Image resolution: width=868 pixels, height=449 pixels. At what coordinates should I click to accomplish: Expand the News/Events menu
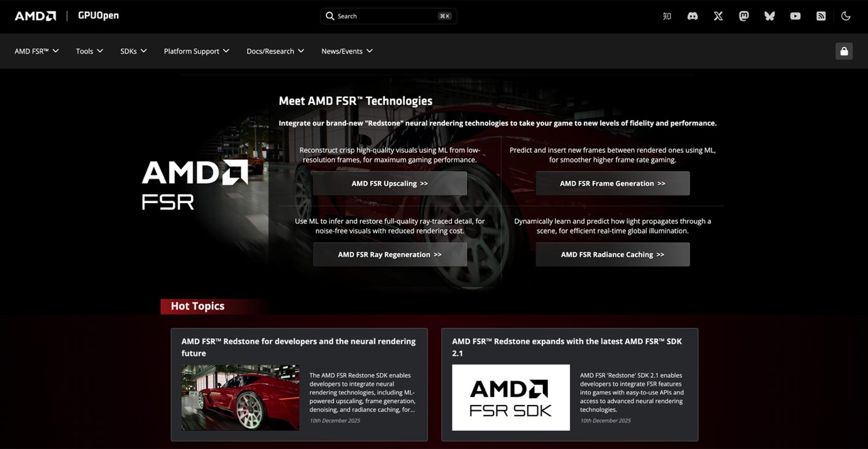click(x=347, y=51)
